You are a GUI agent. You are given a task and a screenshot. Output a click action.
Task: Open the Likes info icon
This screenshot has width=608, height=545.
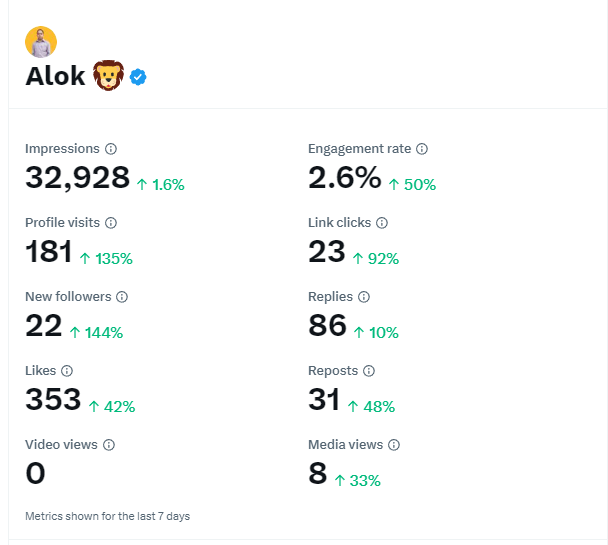[x=67, y=371]
